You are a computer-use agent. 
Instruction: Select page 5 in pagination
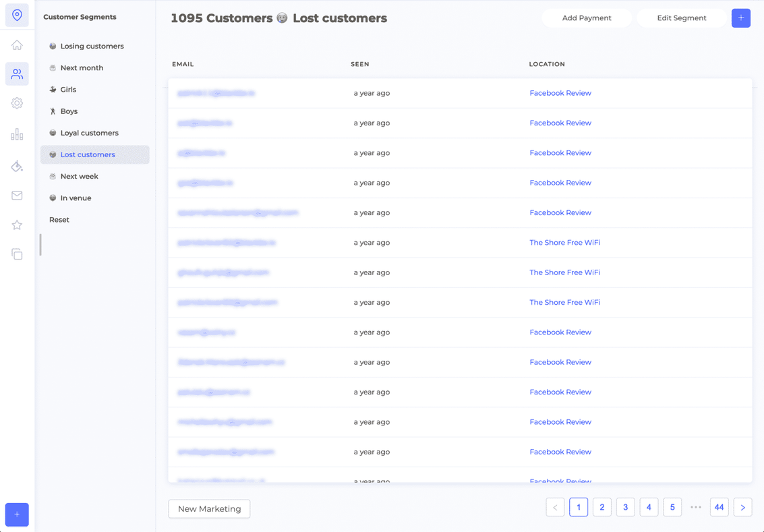(672, 507)
